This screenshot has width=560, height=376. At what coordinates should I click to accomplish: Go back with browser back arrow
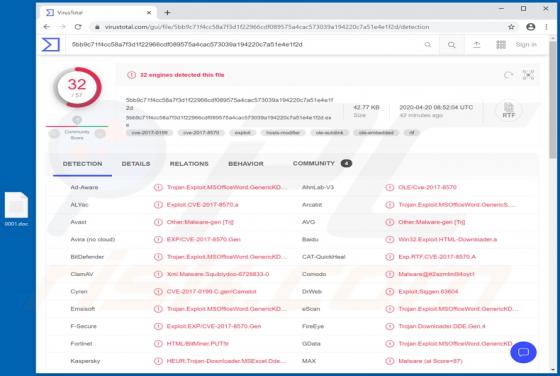click(x=47, y=27)
